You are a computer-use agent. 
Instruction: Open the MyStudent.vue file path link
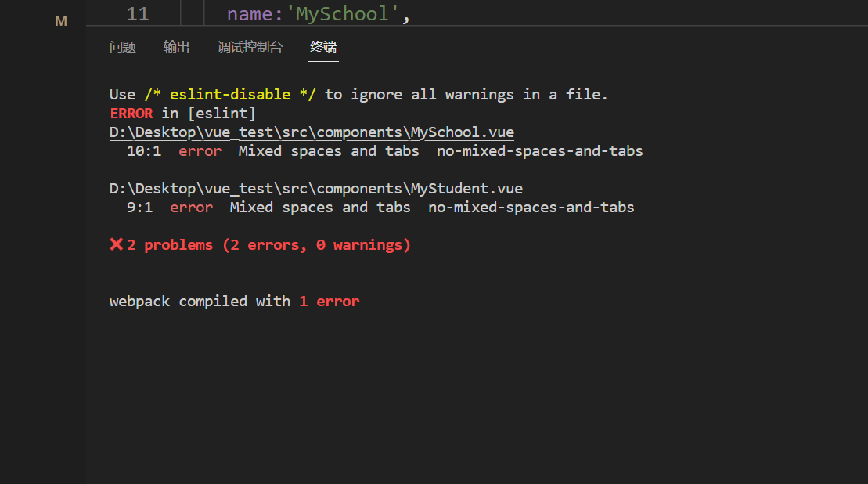click(315, 189)
